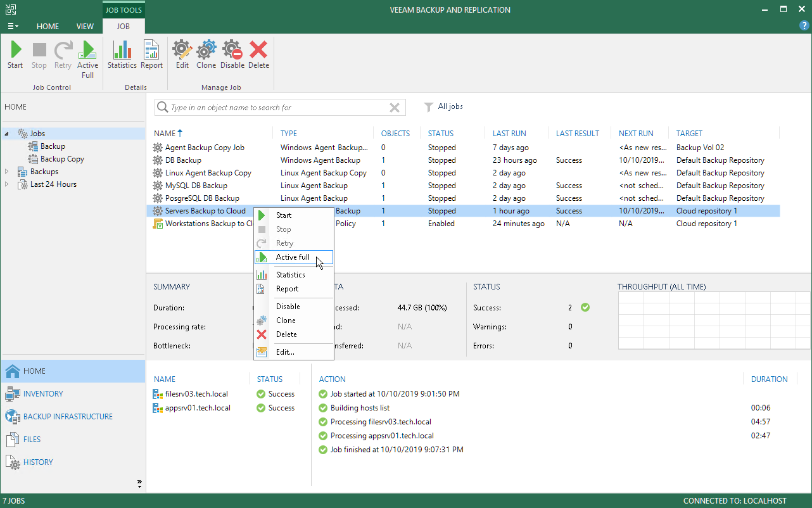Collapse the Jobs tree node
This screenshot has height=508, width=812.
pos(7,134)
